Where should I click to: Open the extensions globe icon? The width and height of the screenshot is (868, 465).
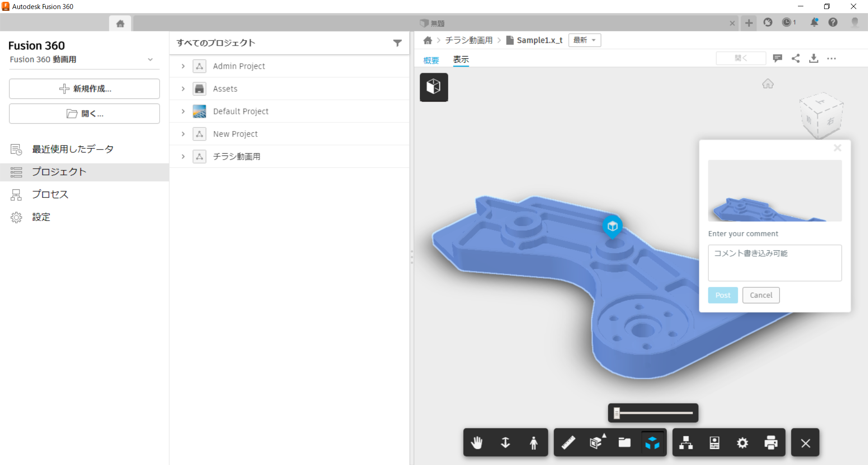click(768, 22)
